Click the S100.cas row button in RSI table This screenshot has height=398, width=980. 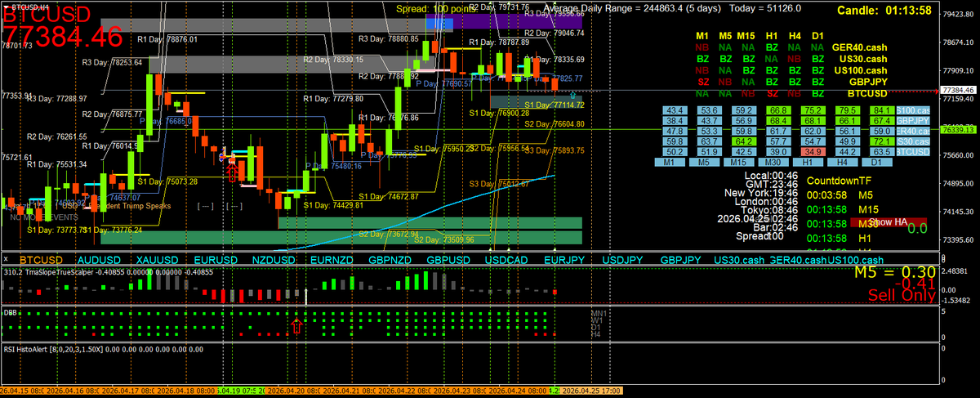click(x=913, y=110)
